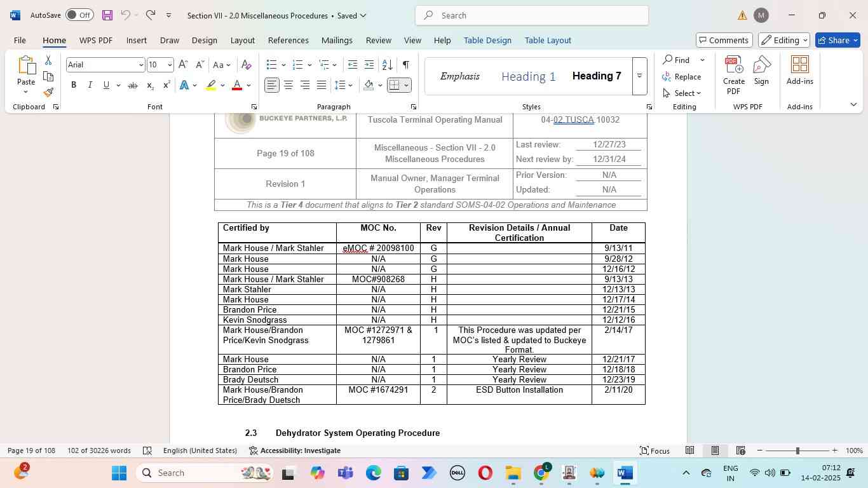Open the File menu

(x=20, y=40)
